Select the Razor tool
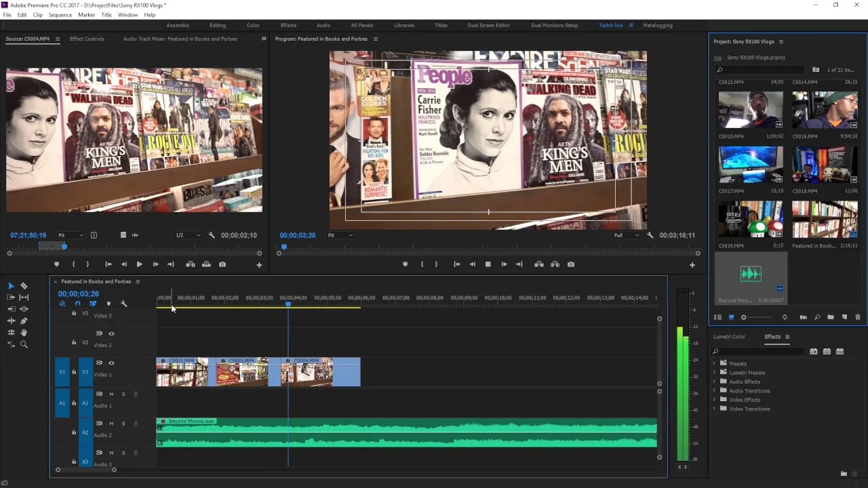The image size is (868, 488). point(24,286)
